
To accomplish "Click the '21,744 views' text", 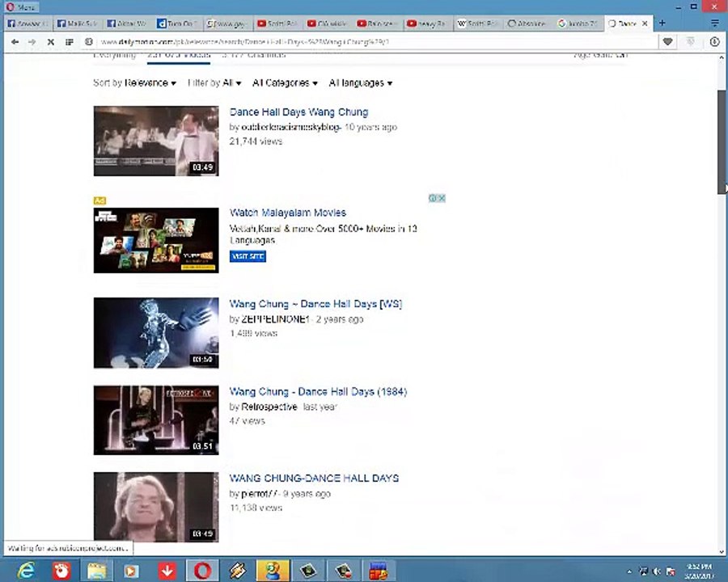I will [x=256, y=141].
